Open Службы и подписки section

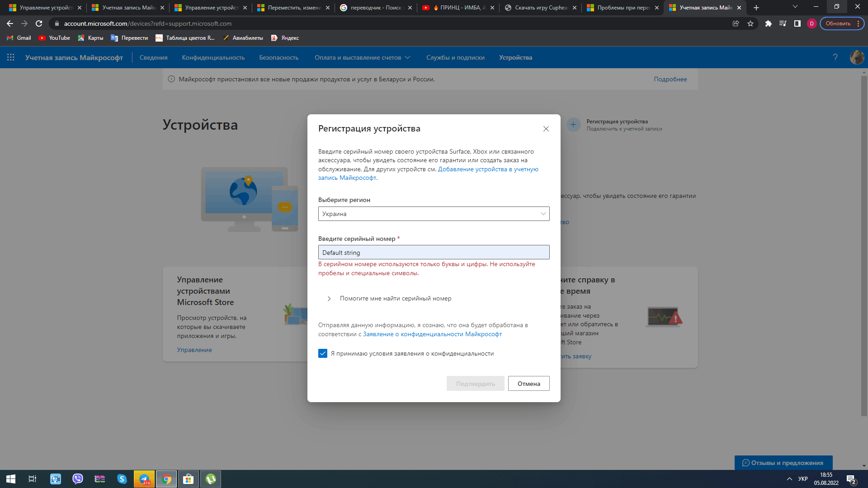click(455, 57)
